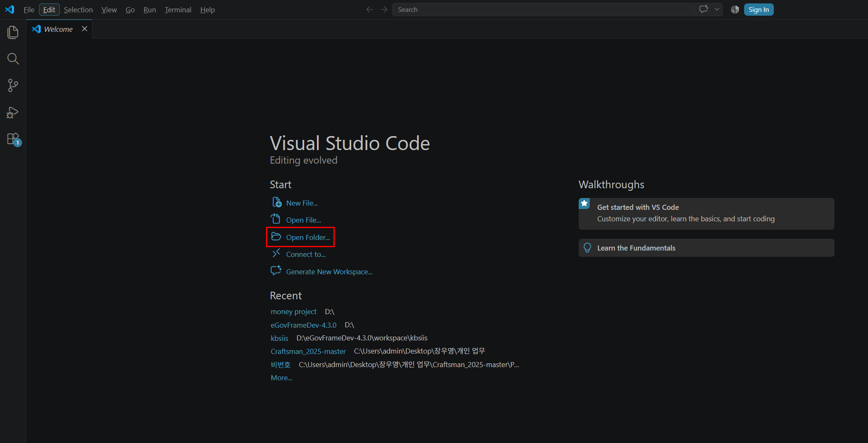
Task: Open recent folder money project
Action: tap(294, 312)
